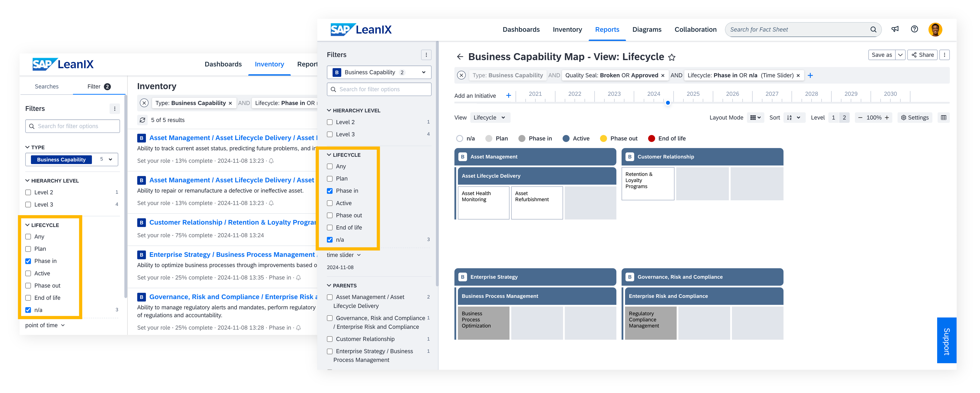Check Level 3 in the report hierarchy filter
The image size is (980, 393).
pos(330,134)
